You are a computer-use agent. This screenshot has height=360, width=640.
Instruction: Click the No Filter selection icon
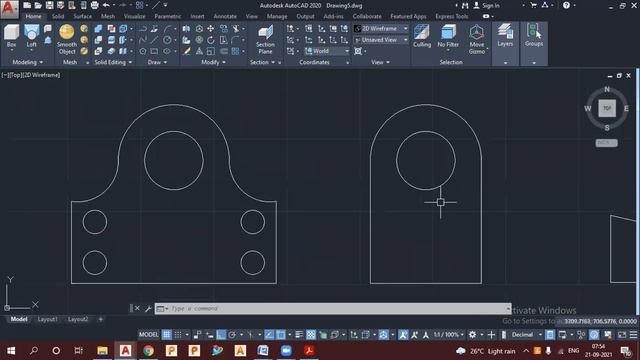[x=448, y=33]
